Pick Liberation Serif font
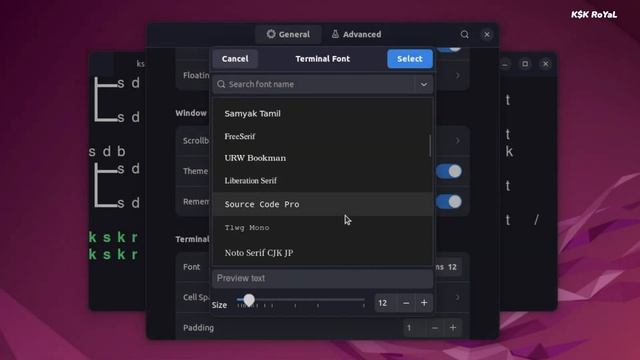The image size is (640, 360). coord(322,180)
